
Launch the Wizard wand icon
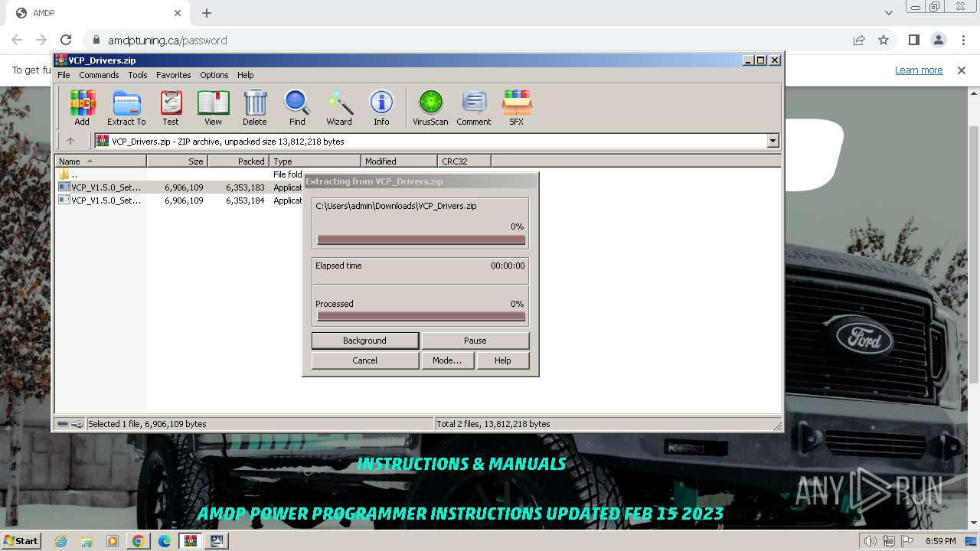(339, 108)
